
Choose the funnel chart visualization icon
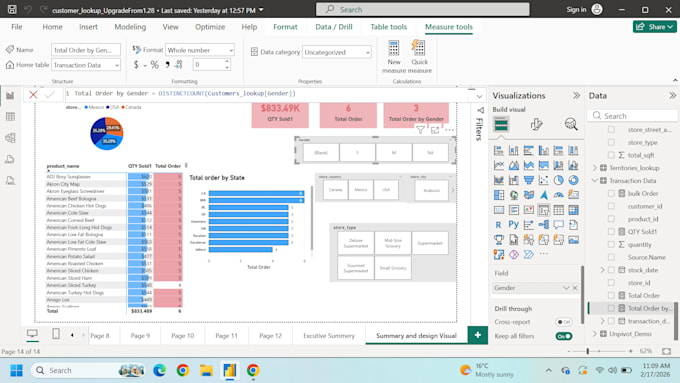point(529,180)
